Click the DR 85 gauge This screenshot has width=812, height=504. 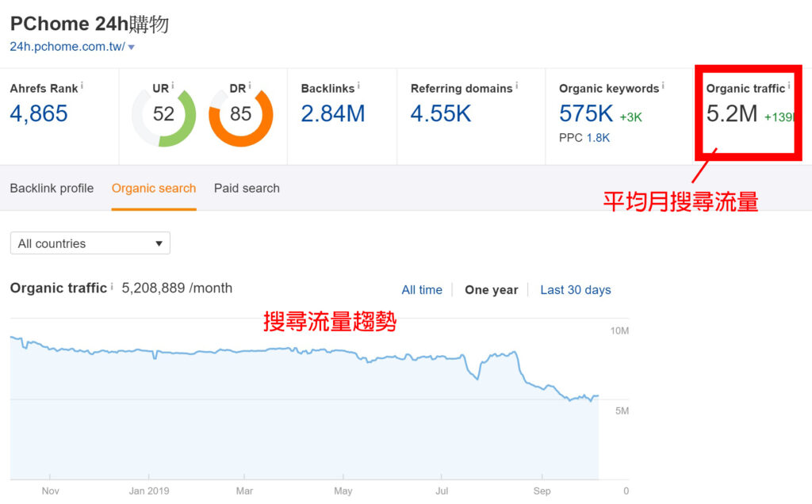(x=241, y=116)
